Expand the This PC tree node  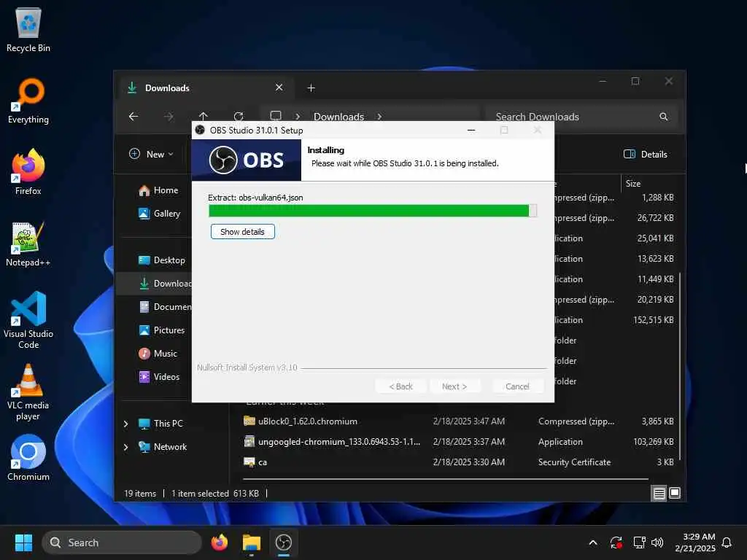click(125, 424)
